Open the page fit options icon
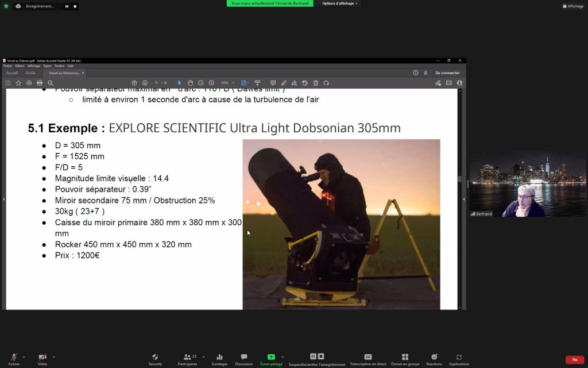Image resolution: width=588 pixels, height=368 pixels. pyautogui.click(x=245, y=83)
